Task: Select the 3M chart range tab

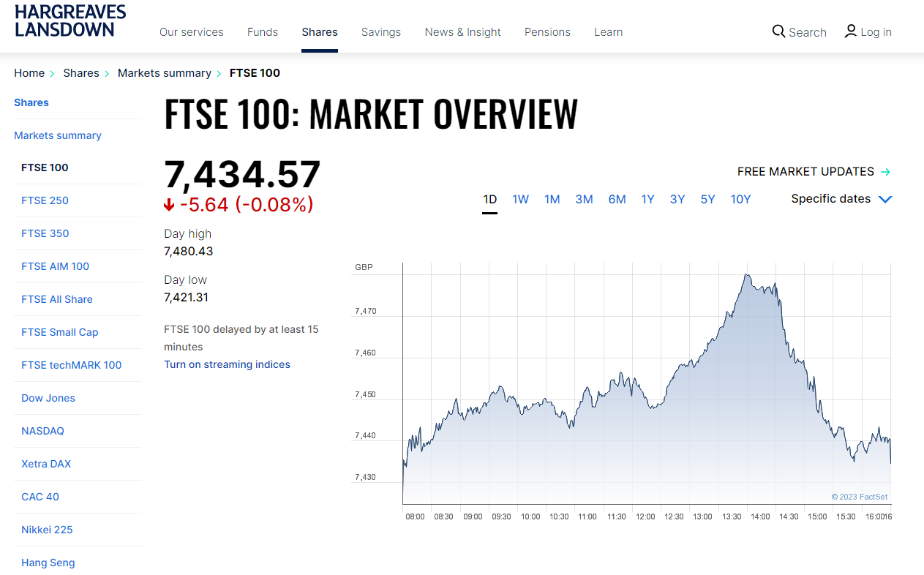Action: pos(584,199)
